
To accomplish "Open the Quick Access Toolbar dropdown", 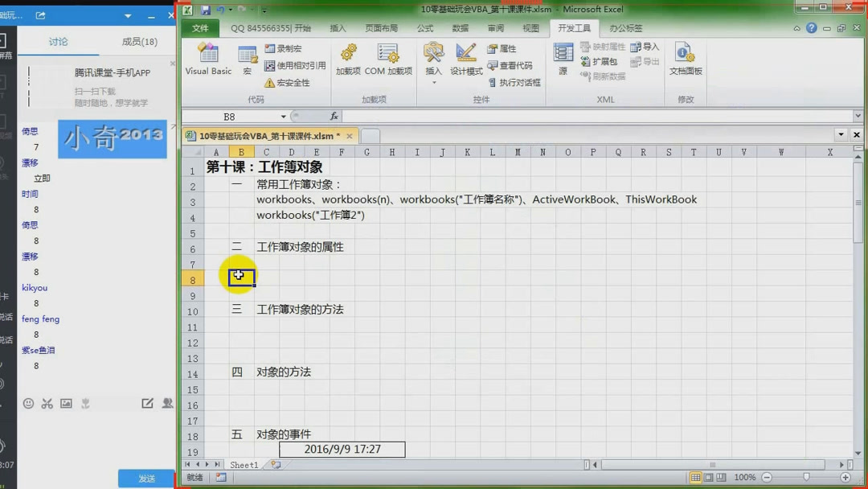I will [263, 9].
